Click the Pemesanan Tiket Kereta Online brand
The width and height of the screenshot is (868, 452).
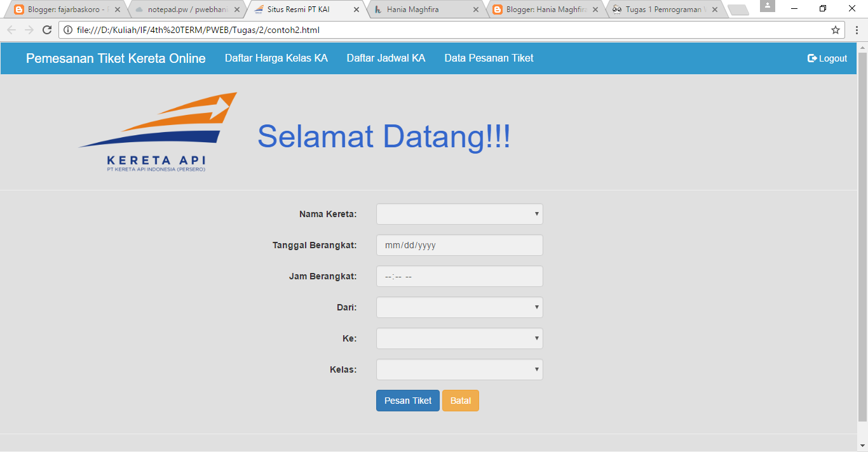(x=116, y=58)
